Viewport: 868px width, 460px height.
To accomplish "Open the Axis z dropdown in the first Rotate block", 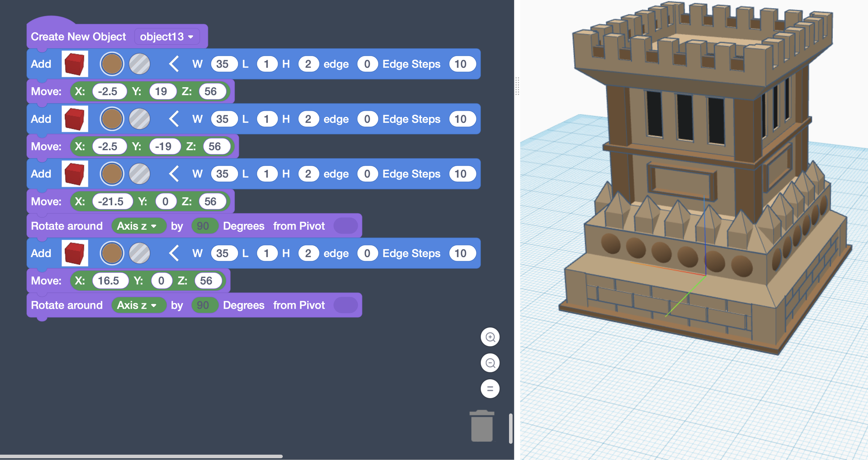I will 139,225.
